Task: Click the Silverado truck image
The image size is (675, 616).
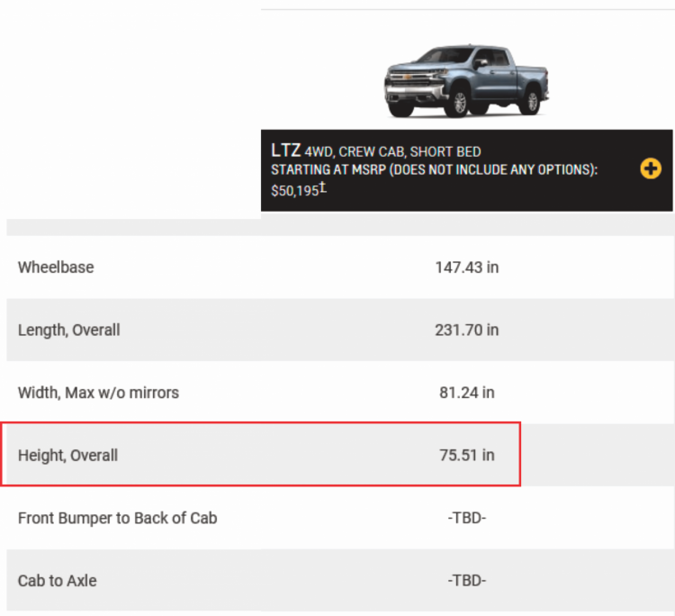Action: (466, 80)
